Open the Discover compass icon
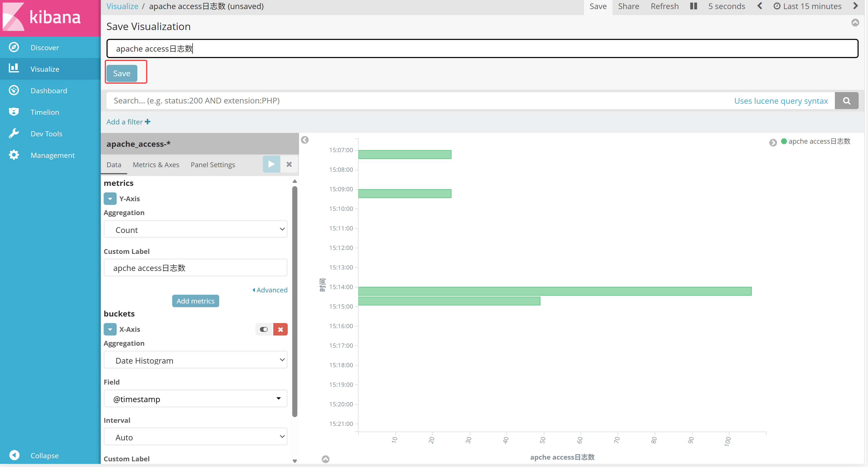Viewport: 868px width, 467px height. click(14, 47)
